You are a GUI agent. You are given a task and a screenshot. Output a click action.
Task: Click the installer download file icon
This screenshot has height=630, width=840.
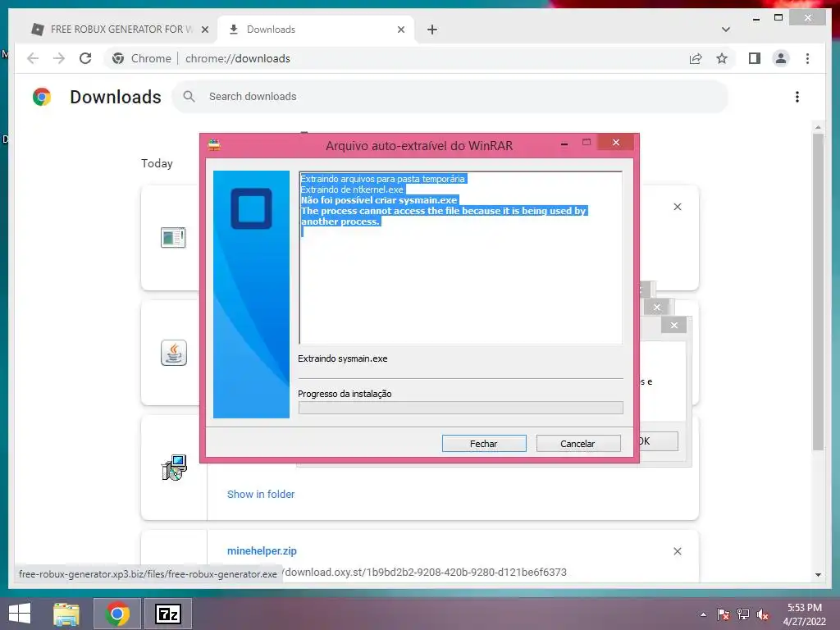pyautogui.click(x=174, y=467)
